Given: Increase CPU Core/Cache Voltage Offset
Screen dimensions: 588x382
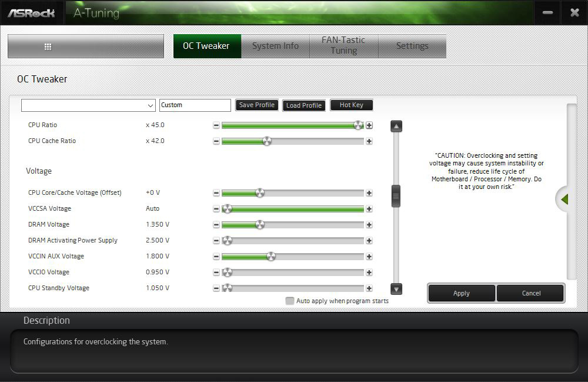Looking at the screenshot, I should [369, 193].
